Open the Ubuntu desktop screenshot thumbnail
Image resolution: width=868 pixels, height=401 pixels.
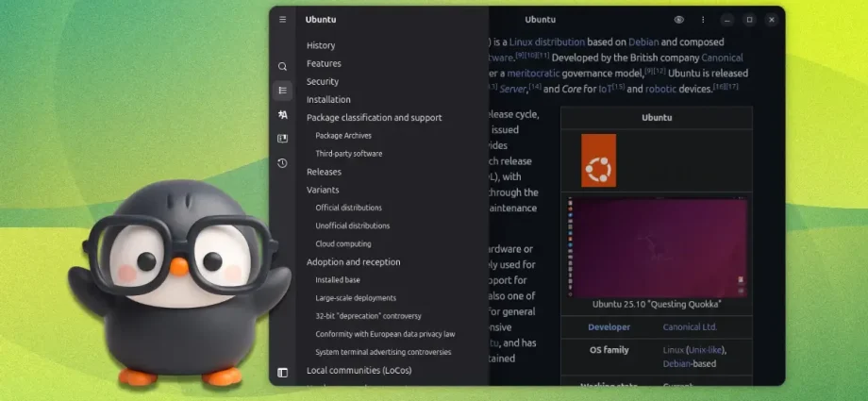(x=657, y=247)
